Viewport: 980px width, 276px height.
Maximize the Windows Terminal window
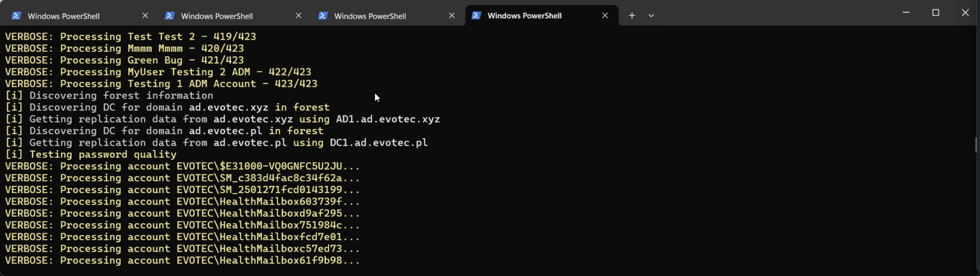[935, 13]
